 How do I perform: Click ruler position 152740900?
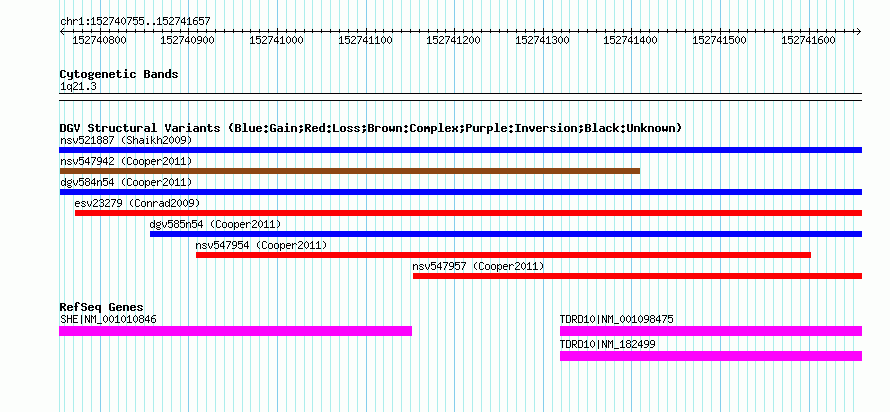point(188,40)
